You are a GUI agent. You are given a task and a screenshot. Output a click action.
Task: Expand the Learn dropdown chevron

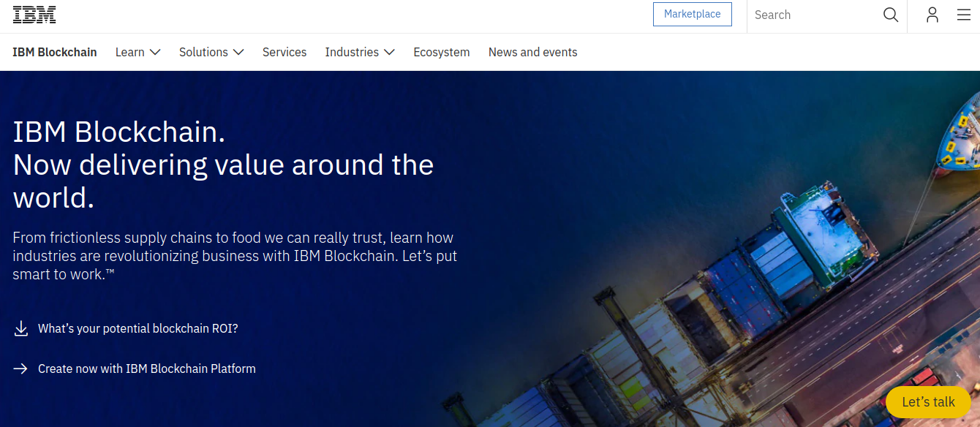154,52
